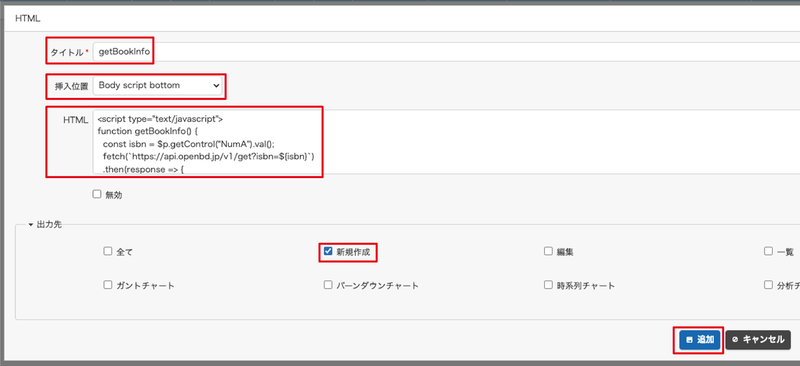Click the タイトル field label
This screenshot has height=366, width=800.
[69, 52]
